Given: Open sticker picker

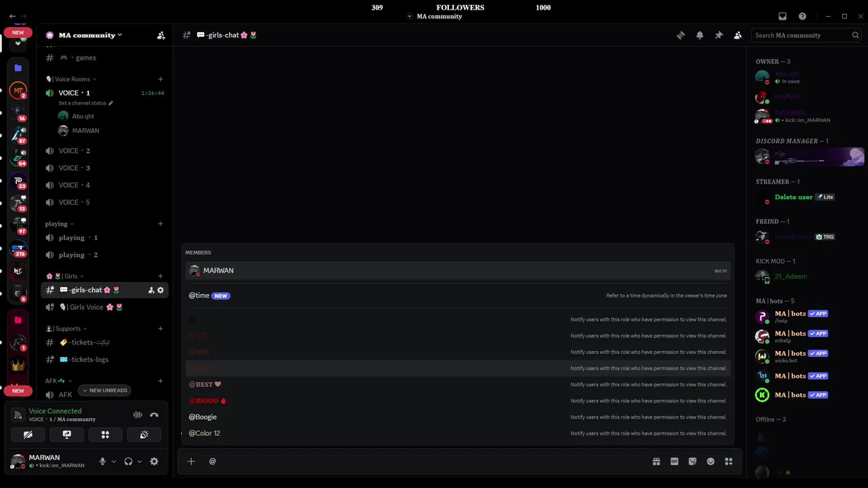Looking at the screenshot, I should click(692, 462).
